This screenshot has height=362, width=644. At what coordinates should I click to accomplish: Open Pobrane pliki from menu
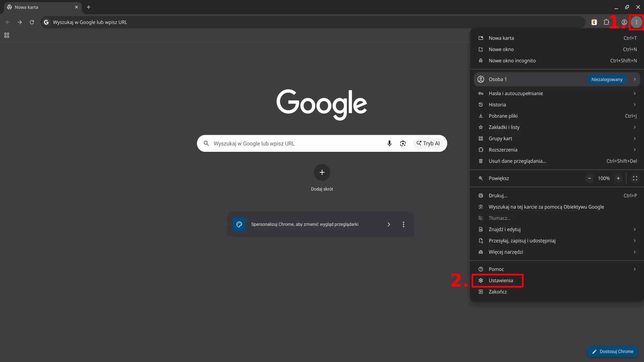click(x=557, y=116)
